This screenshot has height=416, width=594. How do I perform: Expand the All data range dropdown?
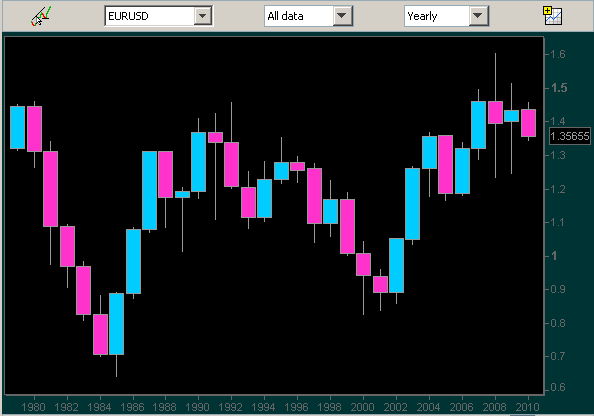coord(342,16)
